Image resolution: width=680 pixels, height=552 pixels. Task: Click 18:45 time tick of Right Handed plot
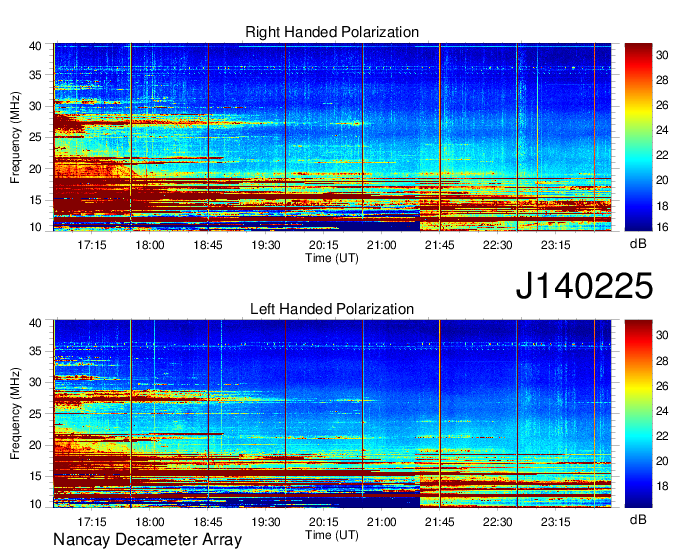point(208,245)
